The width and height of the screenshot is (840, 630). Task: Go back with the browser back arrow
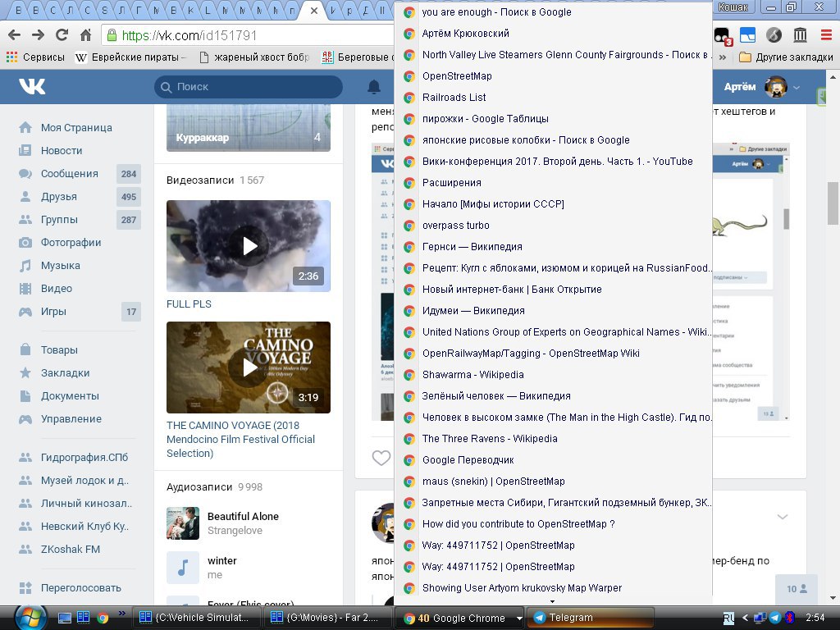[x=15, y=35]
